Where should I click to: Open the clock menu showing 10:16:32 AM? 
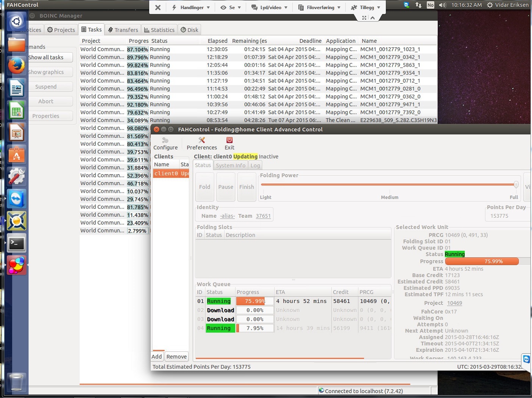point(466,5)
